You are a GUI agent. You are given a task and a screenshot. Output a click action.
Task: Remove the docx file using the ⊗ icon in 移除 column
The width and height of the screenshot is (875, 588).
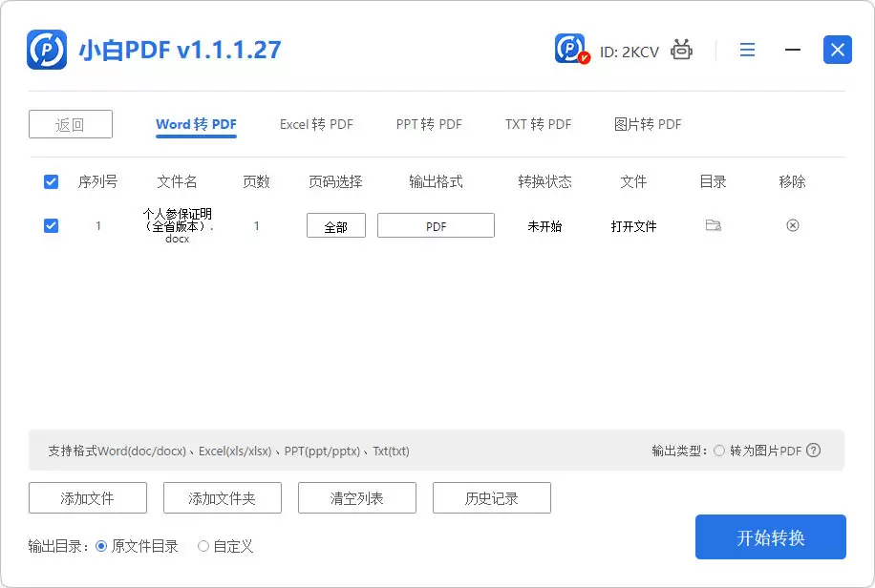pos(792,225)
